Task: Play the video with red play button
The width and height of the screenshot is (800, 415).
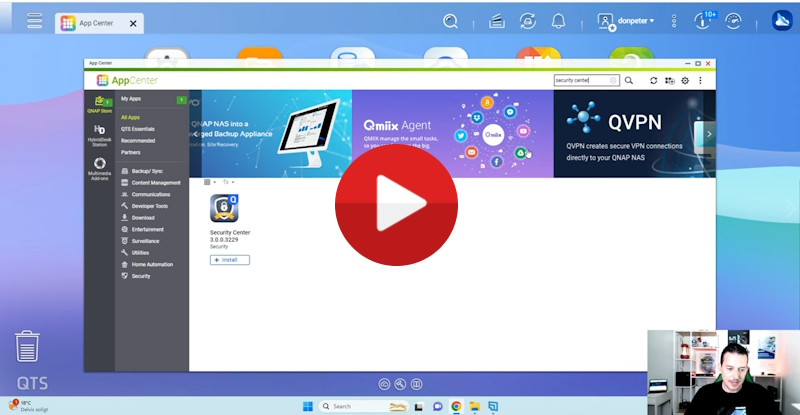Action: (x=396, y=204)
